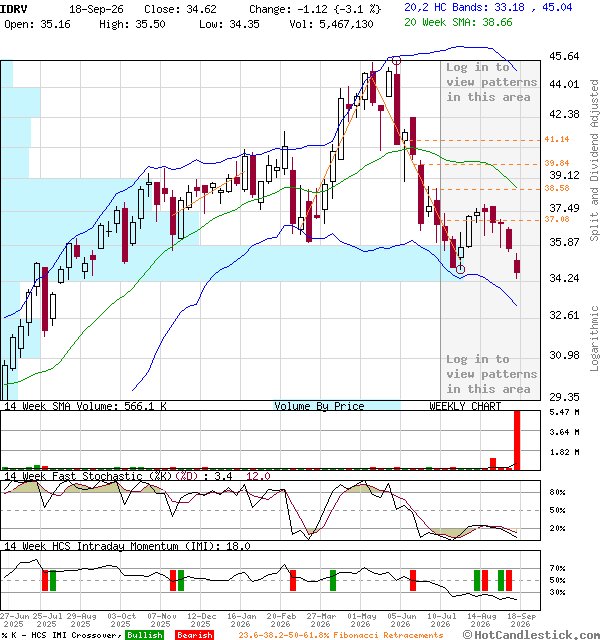Image resolution: width=600 pixels, height=640 pixels.
Task: Click the green Bullish legend box
Action: [144, 635]
